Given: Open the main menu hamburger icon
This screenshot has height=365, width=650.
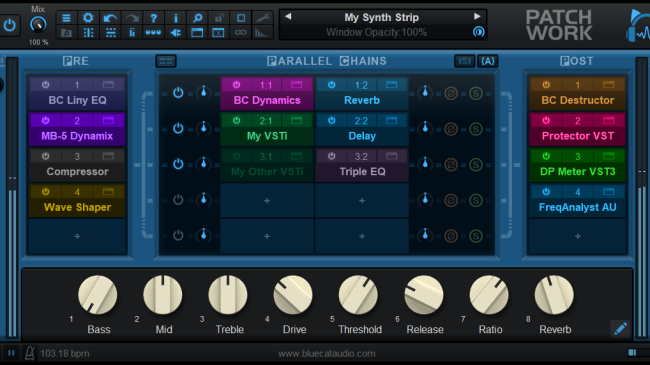Looking at the screenshot, I should pyautogui.click(x=66, y=18).
